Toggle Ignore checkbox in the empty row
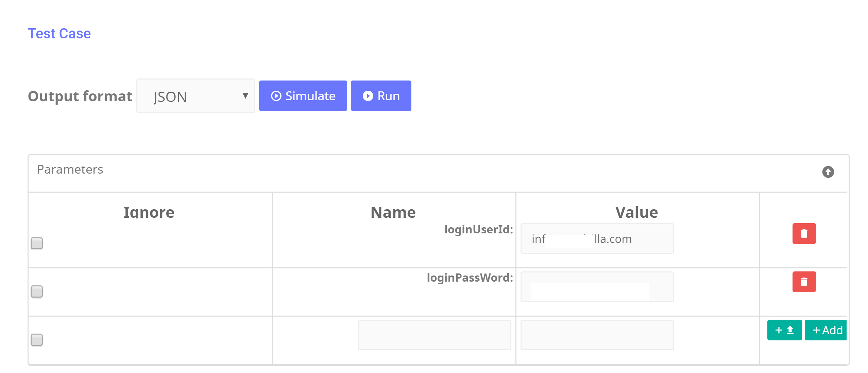This screenshot has height=373, width=868. click(37, 340)
